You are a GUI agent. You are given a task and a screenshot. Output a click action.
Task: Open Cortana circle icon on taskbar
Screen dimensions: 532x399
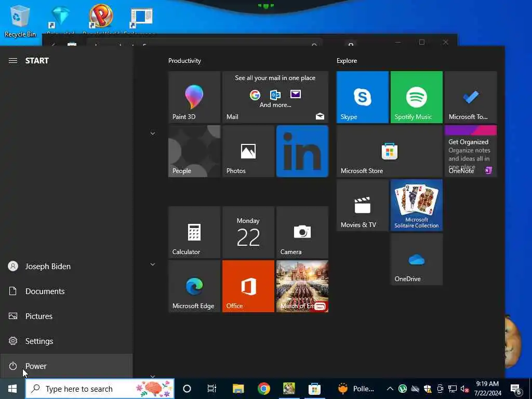(187, 389)
